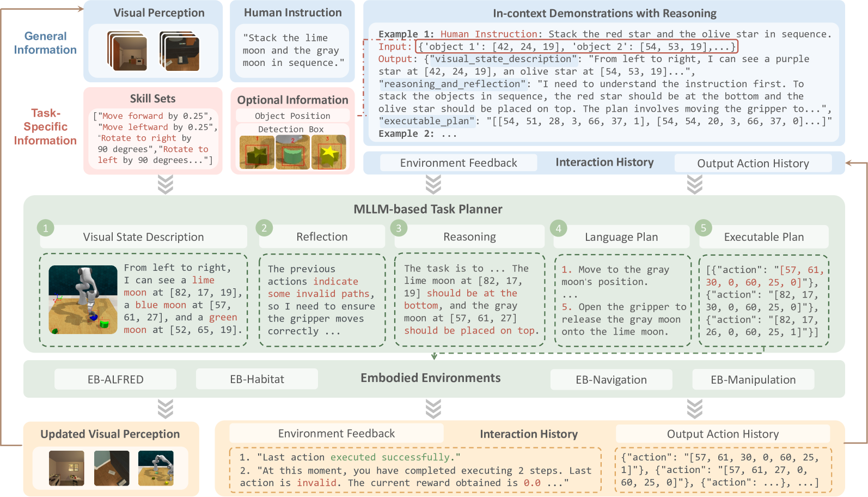This screenshot has height=497, width=868.
Task: Open the kitchen thumbnail in Updated Visual Perception
Action: [66, 468]
